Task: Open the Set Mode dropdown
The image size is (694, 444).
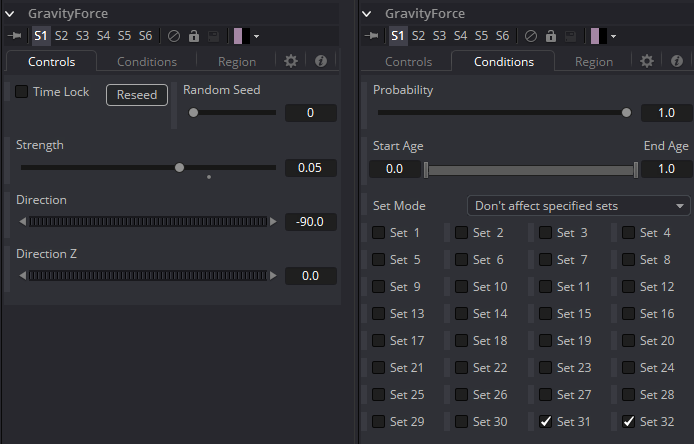Action: 578,206
